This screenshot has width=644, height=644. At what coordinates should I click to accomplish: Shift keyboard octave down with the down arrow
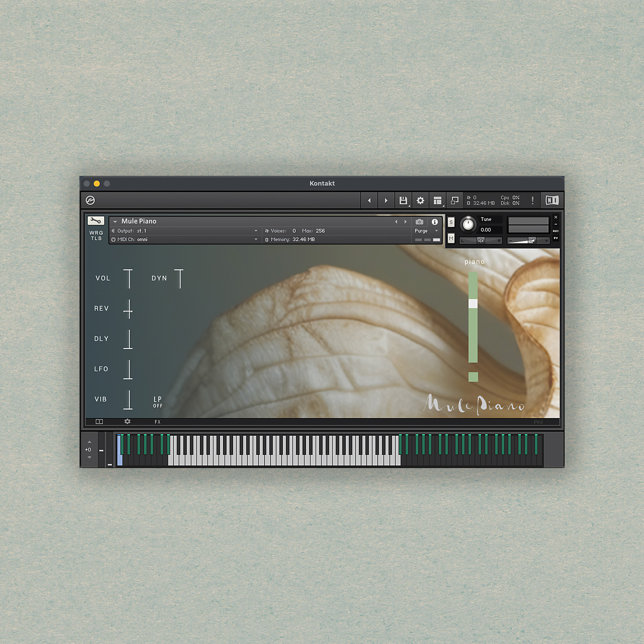point(89,457)
